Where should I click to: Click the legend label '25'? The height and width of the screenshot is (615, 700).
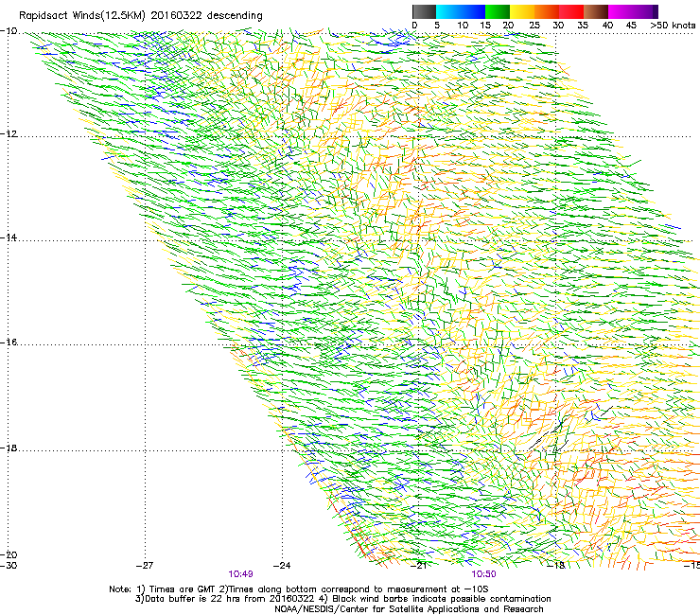(534, 25)
